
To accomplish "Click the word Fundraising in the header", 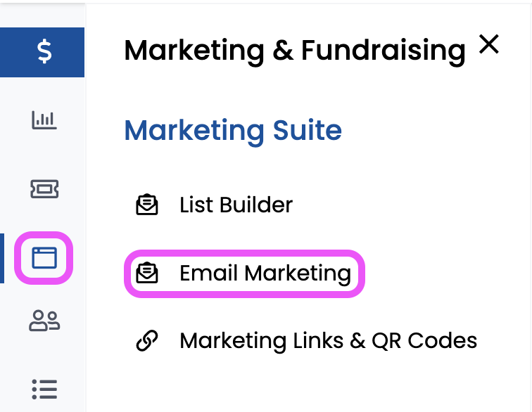I will pyautogui.click(x=384, y=51).
